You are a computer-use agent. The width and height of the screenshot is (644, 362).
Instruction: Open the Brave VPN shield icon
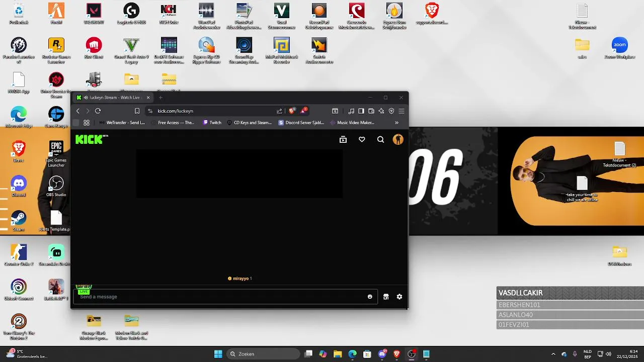click(x=391, y=111)
